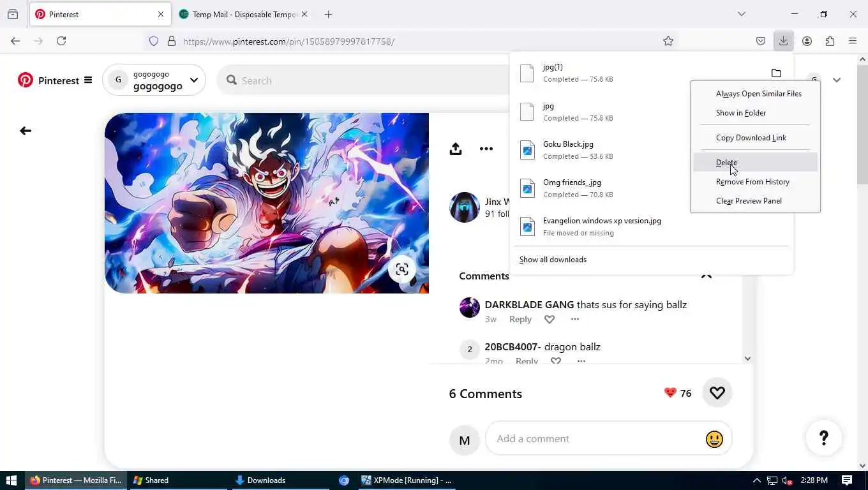This screenshot has width=868, height=490.
Task: Click the Firefox downloads toolbar icon
Action: [783, 41]
